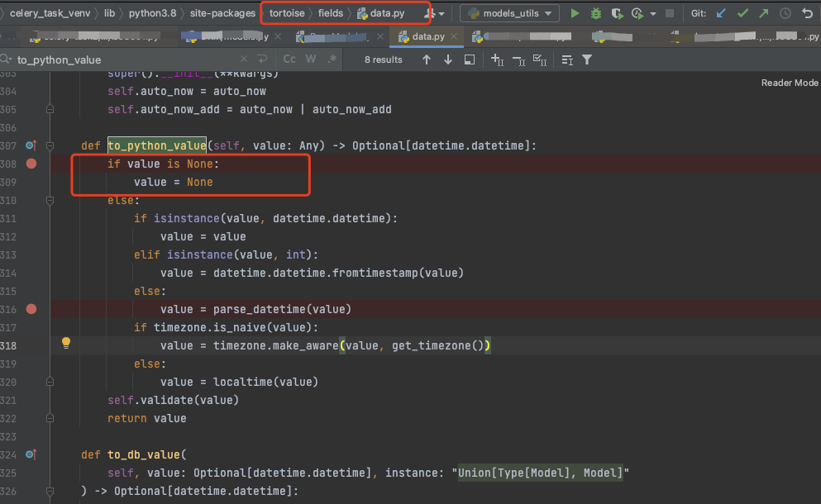The height and width of the screenshot is (504, 821).
Task: Start the debugger
Action: click(x=596, y=13)
